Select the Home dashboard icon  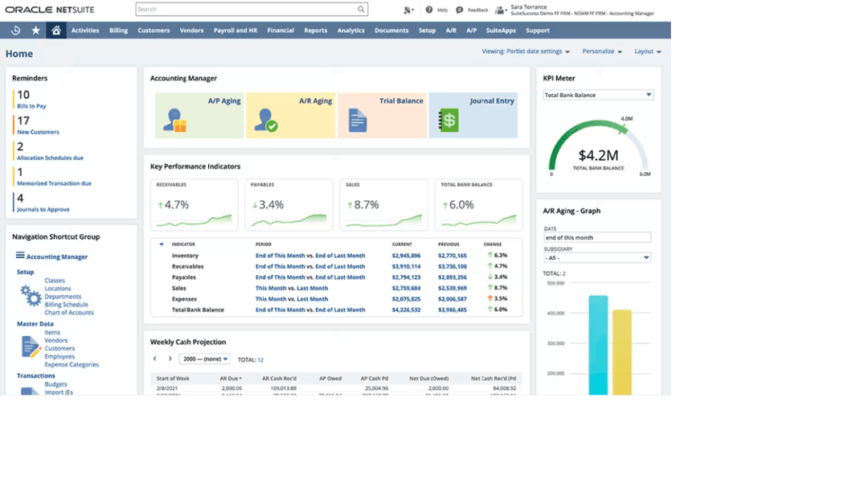tap(55, 30)
